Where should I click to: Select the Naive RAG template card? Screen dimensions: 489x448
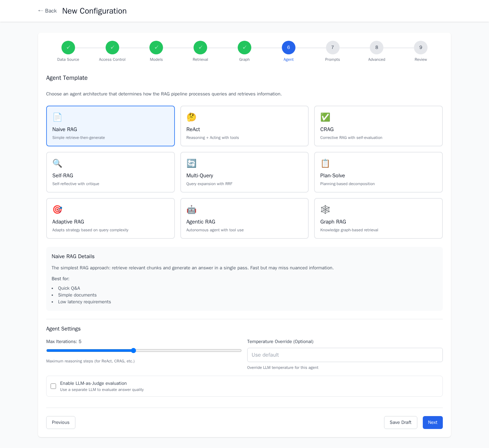pos(110,126)
